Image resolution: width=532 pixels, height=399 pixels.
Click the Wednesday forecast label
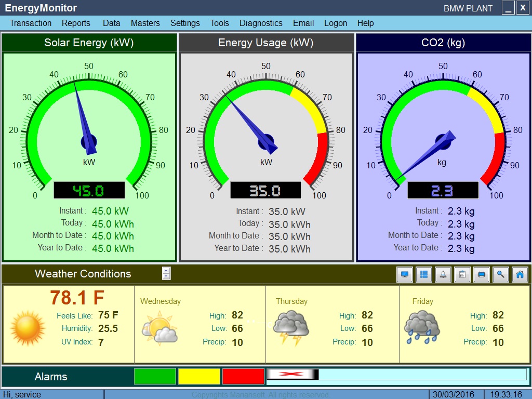pyautogui.click(x=161, y=301)
